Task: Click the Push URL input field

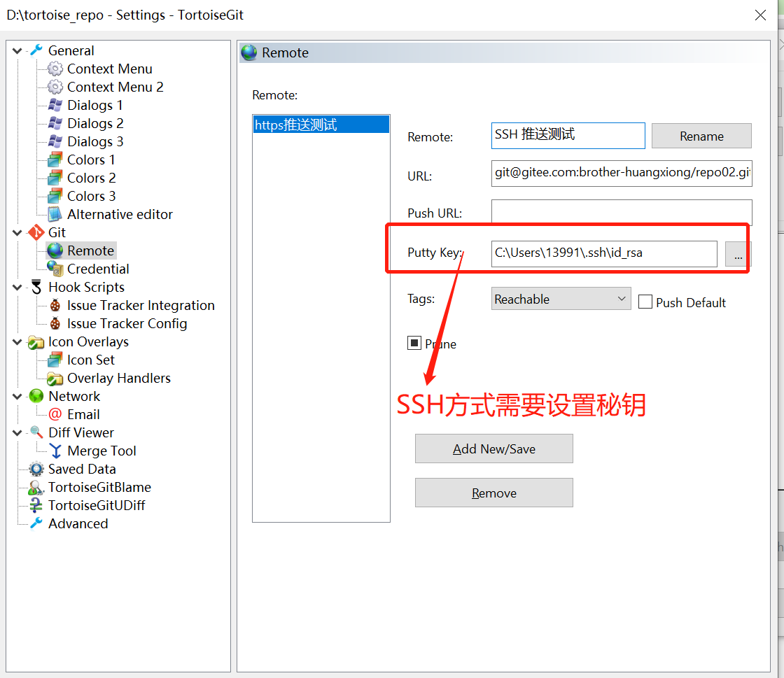Action: click(622, 212)
